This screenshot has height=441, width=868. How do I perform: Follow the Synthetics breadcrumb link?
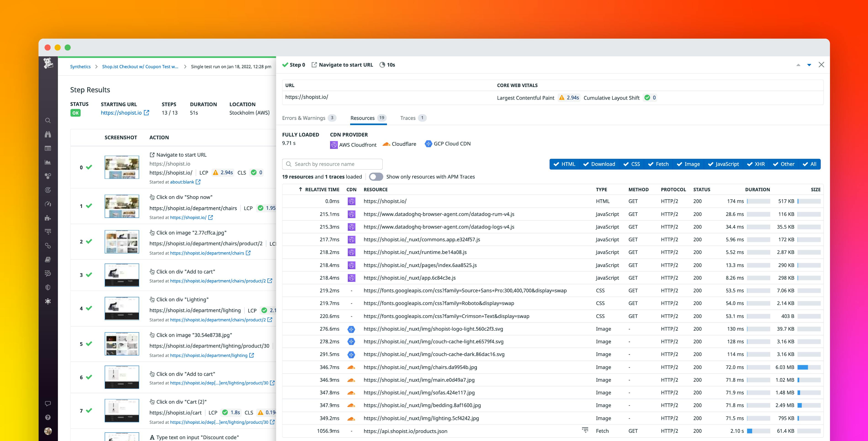click(x=80, y=66)
